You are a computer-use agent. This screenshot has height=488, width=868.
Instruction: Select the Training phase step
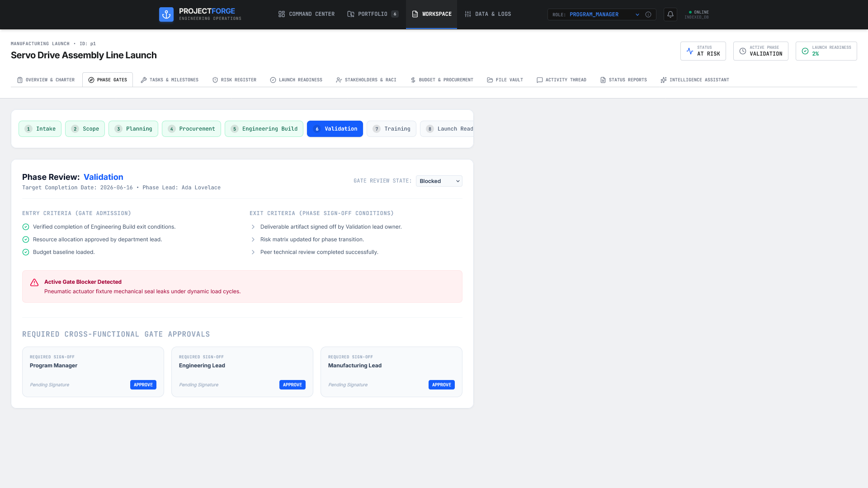pyautogui.click(x=392, y=129)
